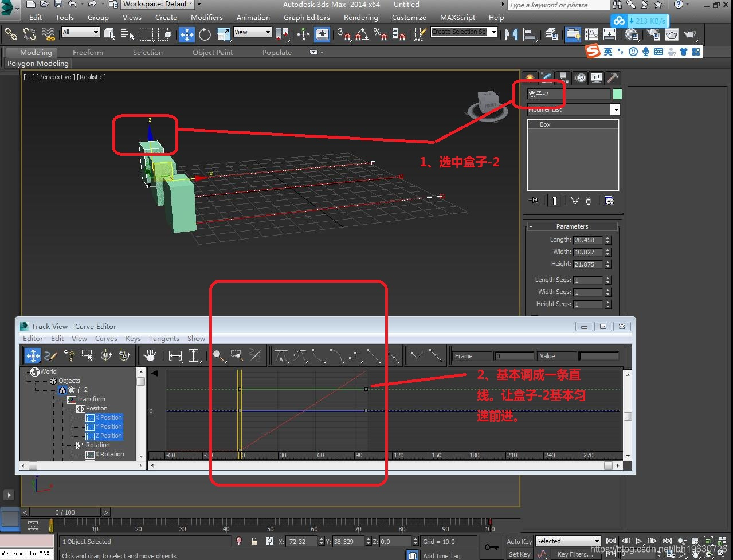Open the Selected key filter dropdown

[568, 541]
